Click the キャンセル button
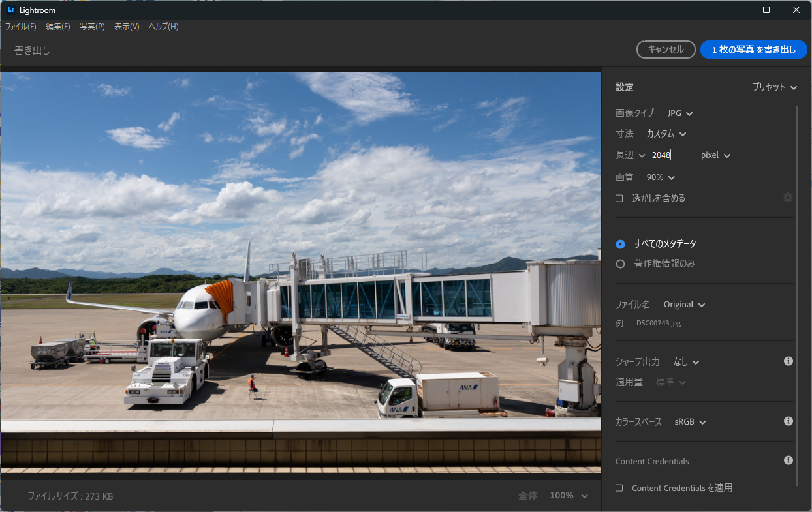This screenshot has width=812, height=512. pyautogui.click(x=666, y=50)
